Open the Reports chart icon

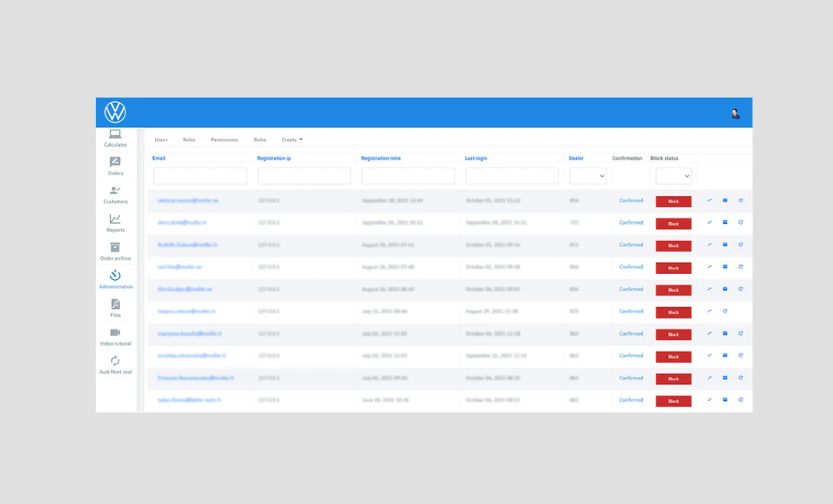point(115,219)
